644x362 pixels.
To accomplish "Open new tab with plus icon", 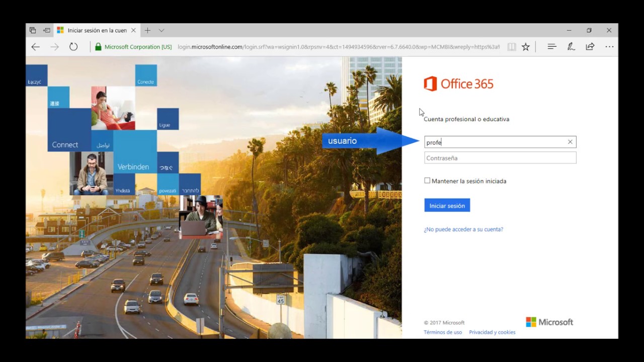I will coord(147,30).
